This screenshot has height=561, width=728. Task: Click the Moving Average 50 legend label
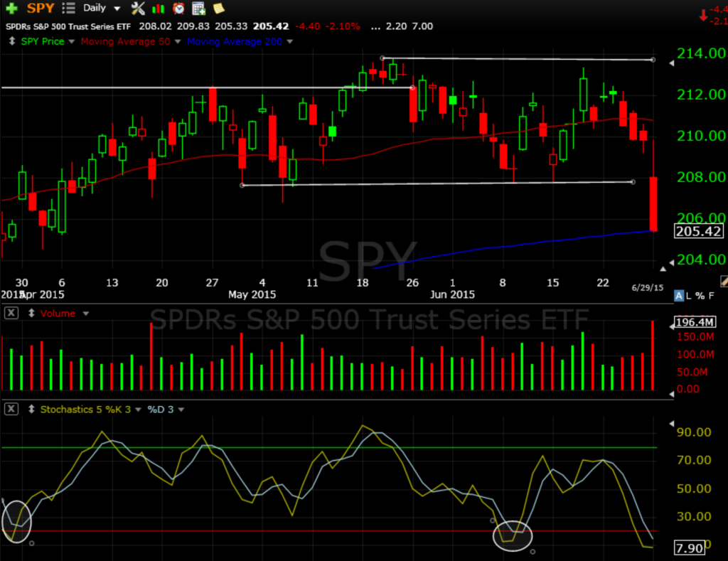[125, 41]
